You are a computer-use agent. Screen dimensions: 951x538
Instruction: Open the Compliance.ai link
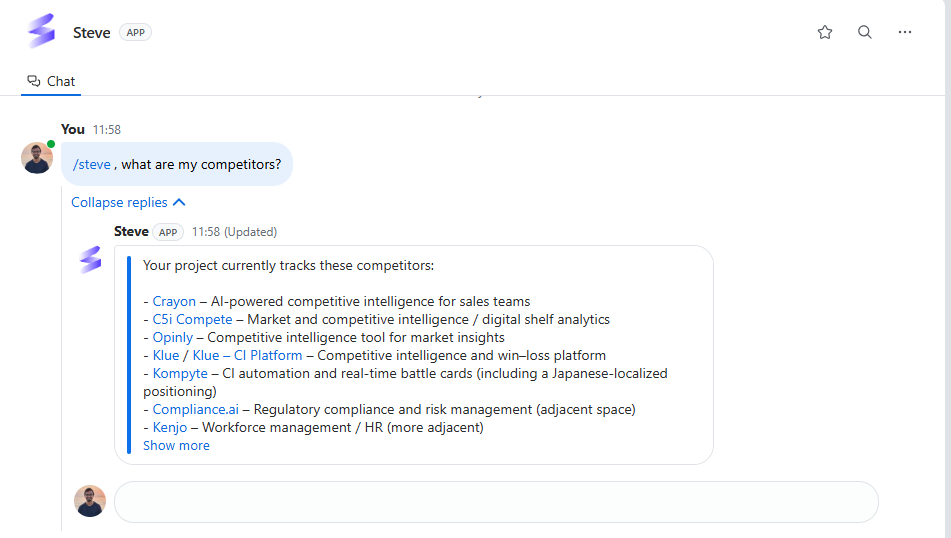click(196, 409)
